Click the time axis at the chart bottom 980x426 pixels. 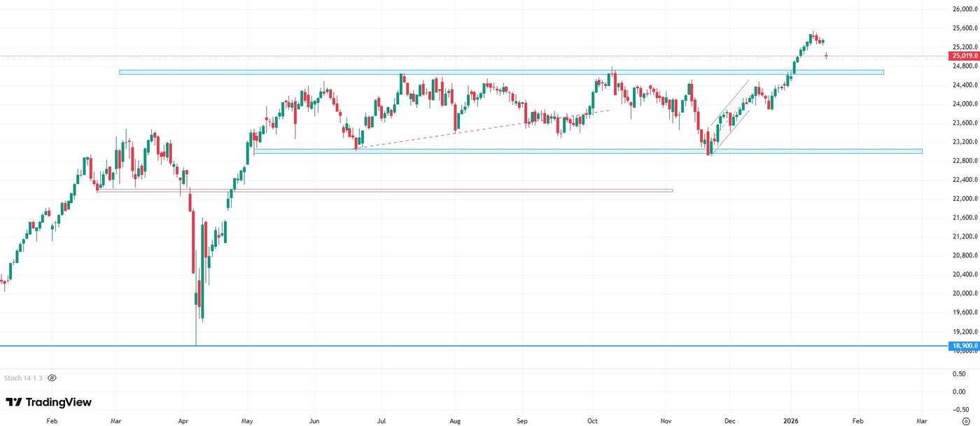point(490,421)
